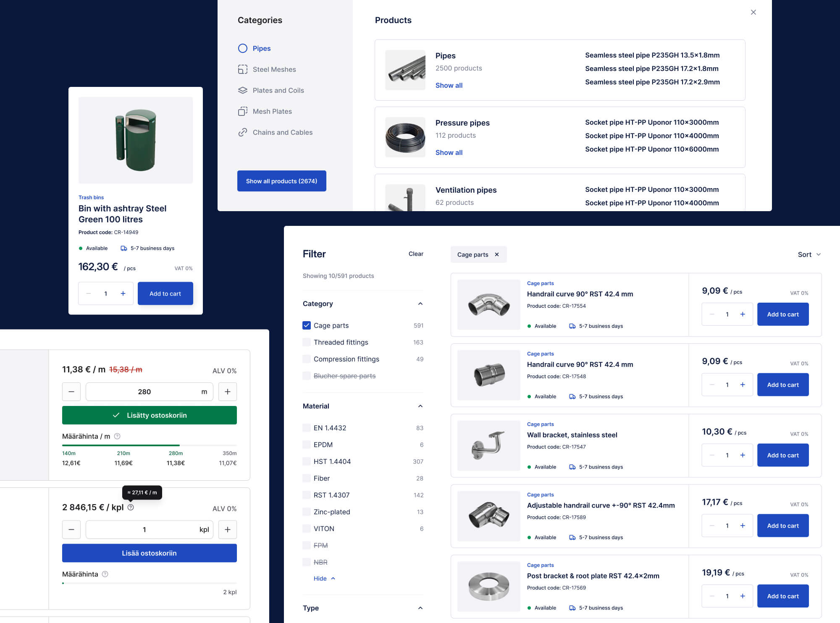Click the minus button beside the 280 m field
Viewport: 840px width, 623px height.
click(x=71, y=392)
